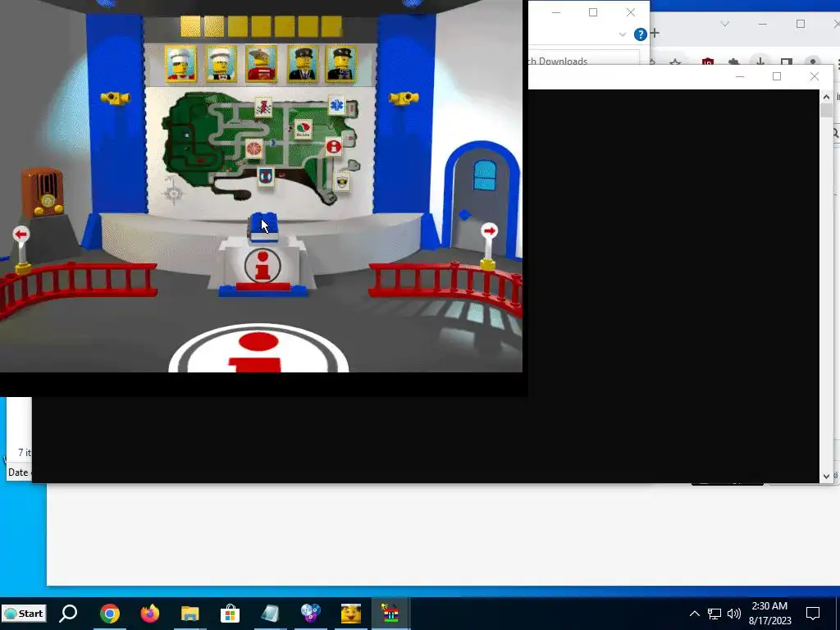Launch Chrome from the taskbar
This screenshot has width=840, height=630.
click(x=109, y=614)
